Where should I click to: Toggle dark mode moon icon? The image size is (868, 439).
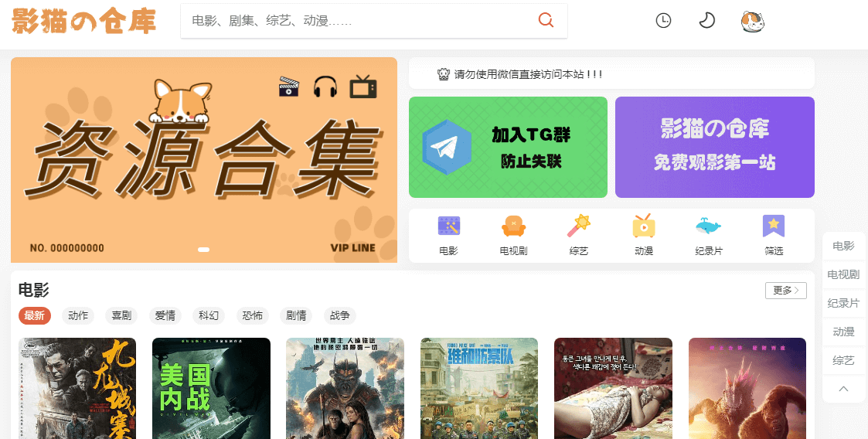pyautogui.click(x=706, y=21)
